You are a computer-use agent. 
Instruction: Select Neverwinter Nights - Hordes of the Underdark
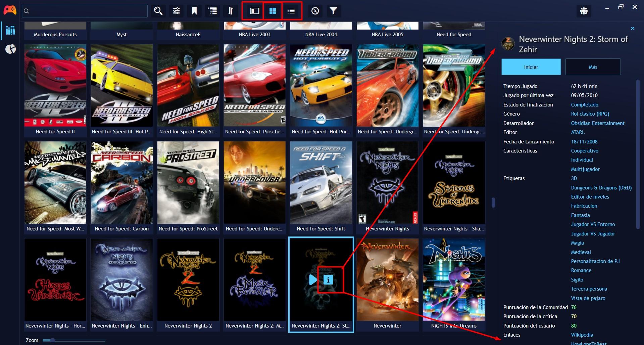click(x=55, y=279)
